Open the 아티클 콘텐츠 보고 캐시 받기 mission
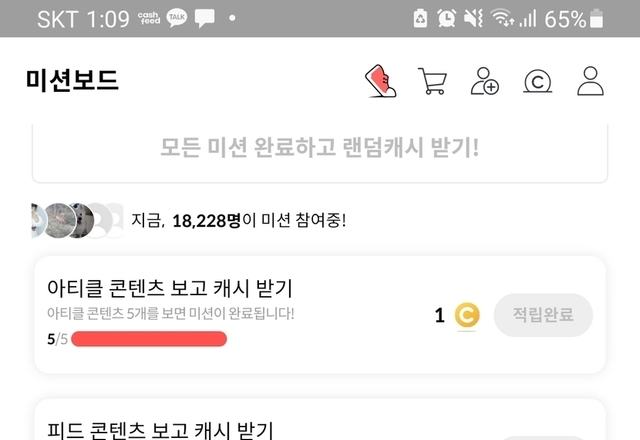This screenshot has height=440, width=640. point(170,289)
